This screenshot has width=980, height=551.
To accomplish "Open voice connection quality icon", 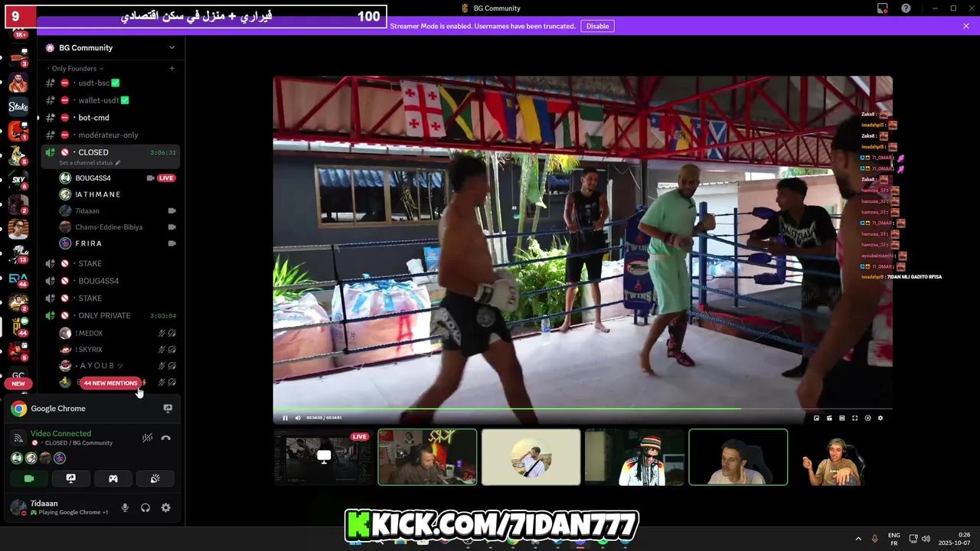I will (18, 438).
